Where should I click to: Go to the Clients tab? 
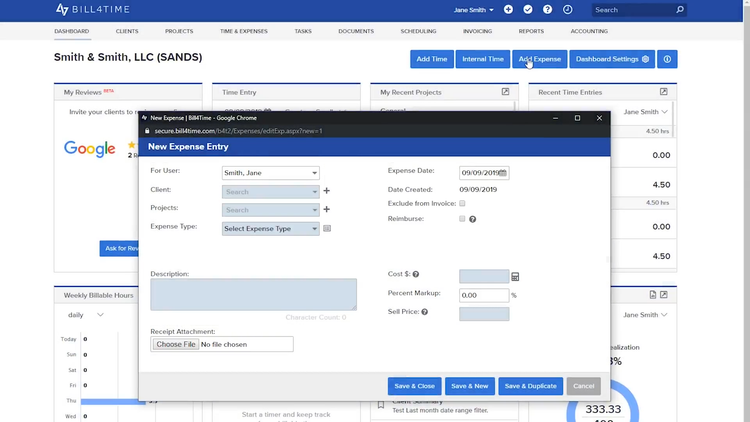tap(127, 31)
